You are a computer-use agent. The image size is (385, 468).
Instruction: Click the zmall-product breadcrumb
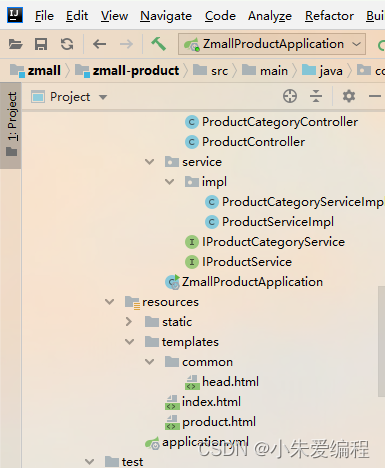[127, 71]
